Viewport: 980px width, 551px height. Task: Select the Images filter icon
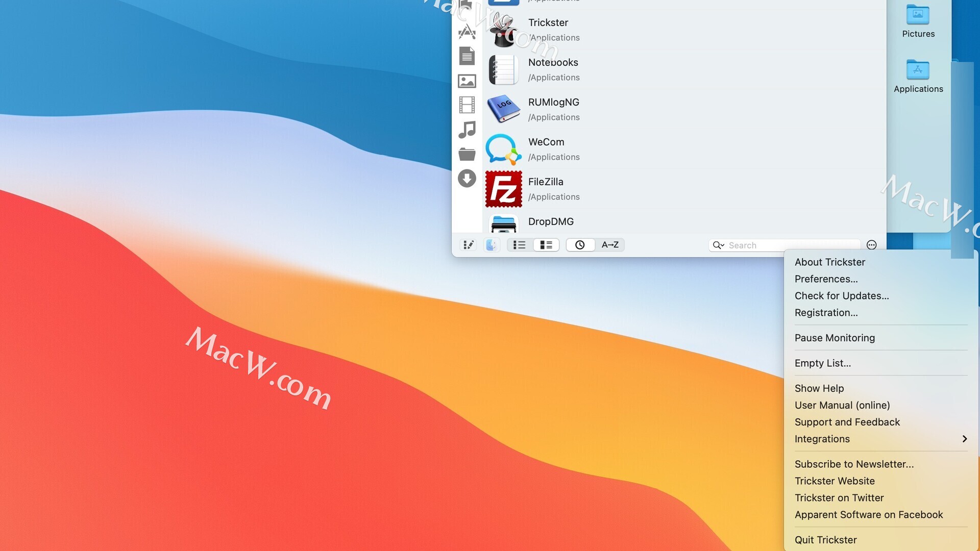(x=467, y=81)
